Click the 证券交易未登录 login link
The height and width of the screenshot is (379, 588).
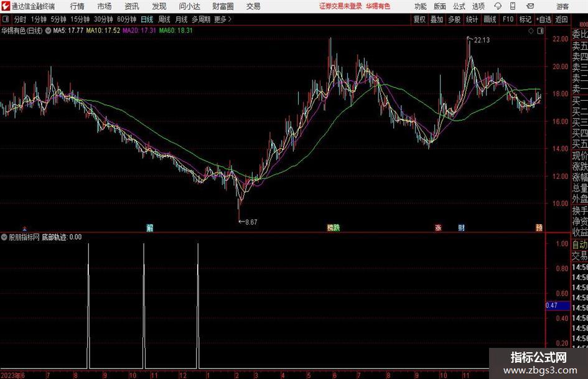(x=341, y=6)
